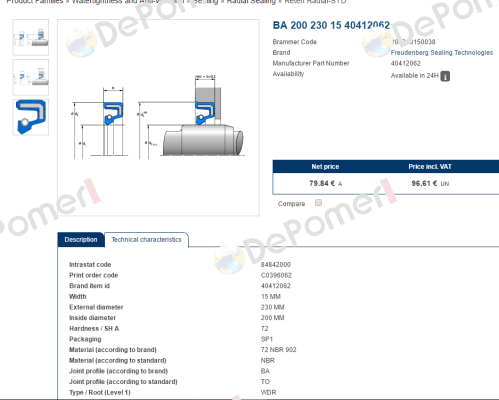Click the availability info icon
This screenshot has height=400, width=499.
(x=445, y=76)
